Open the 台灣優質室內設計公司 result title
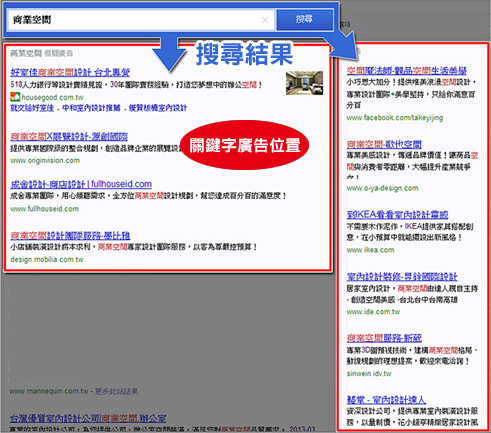This screenshot has height=433, width=491. tap(88, 418)
